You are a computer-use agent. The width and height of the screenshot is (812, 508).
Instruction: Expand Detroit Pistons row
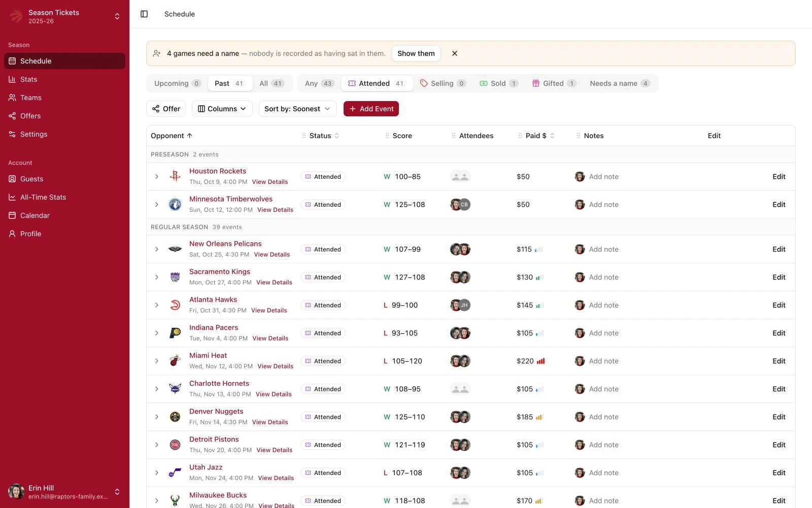coord(157,444)
